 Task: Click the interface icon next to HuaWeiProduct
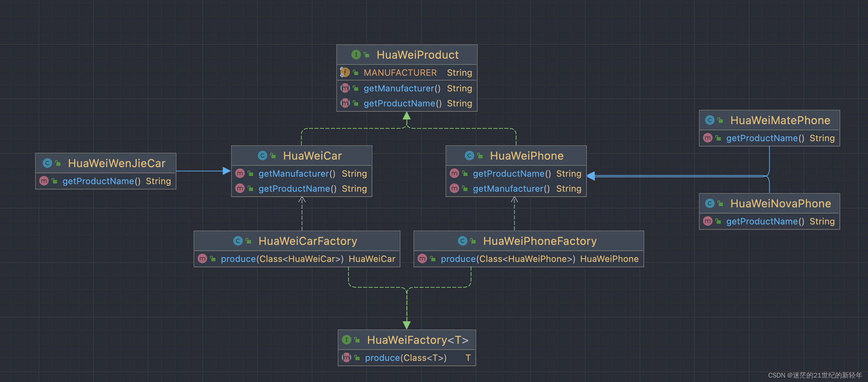[x=356, y=55]
